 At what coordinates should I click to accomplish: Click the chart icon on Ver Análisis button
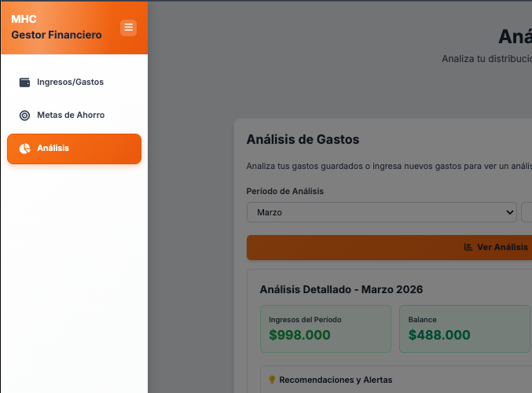click(x=468, y=247)
